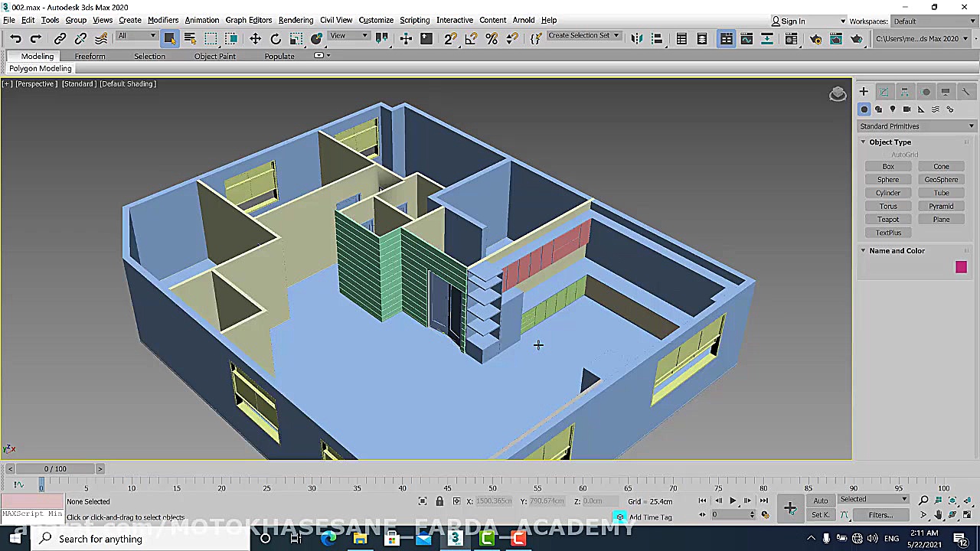This screenshot has height=551, width=980.
Task: Open Curve Editor from the toolbar
Action: click(x=746, y=39)
